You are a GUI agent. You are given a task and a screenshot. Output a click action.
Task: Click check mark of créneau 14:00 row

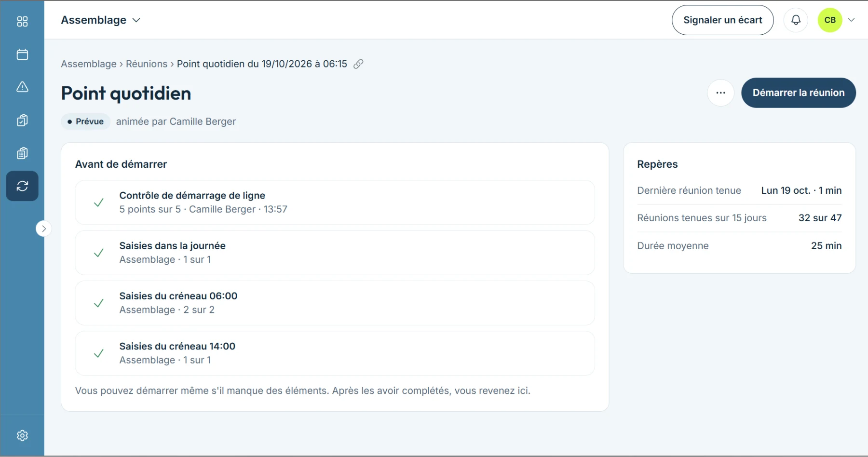click(x=98, y=353)
